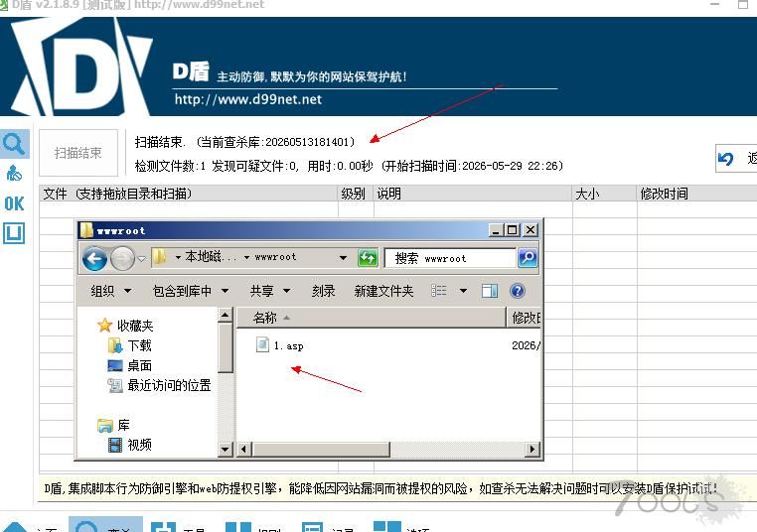Minimize the wwwroot explorer window
This screenshot has height=532, width=757.
[x=497, y=230]
